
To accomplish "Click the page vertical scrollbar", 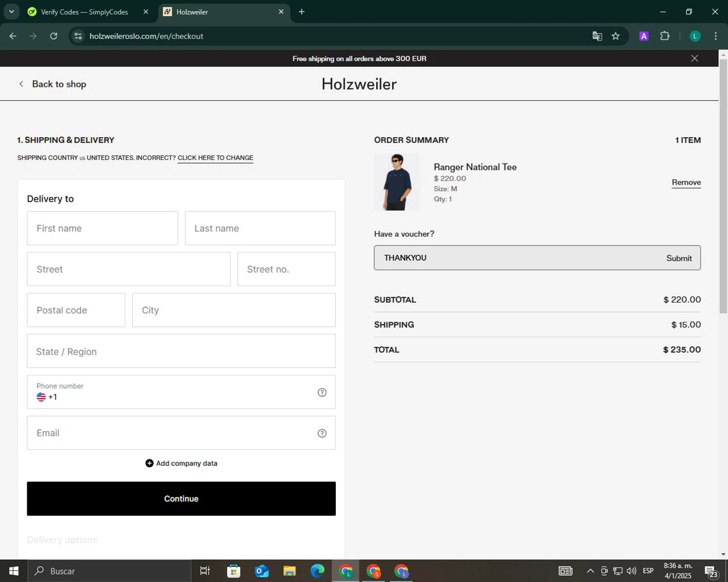I will pyautogui.click(x=723, y=187).
